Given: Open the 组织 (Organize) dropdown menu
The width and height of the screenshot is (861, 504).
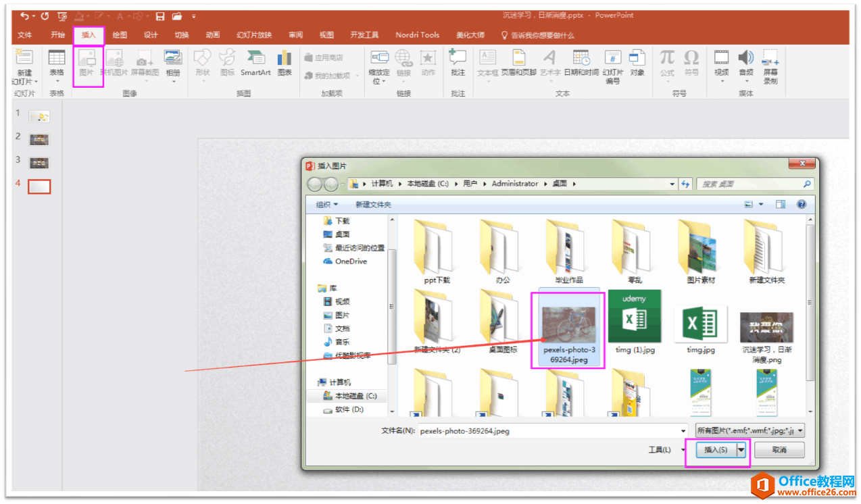Looking at the screenshot, I should click(x=327, y=204).
